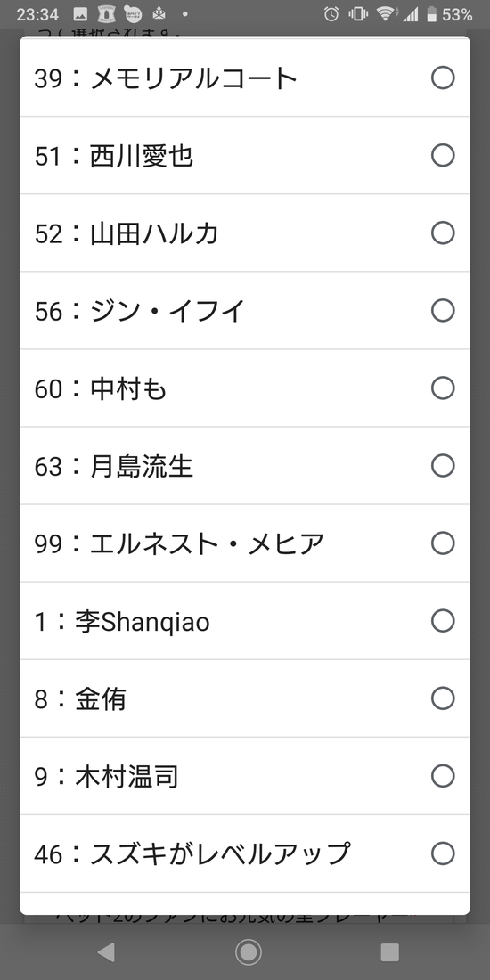The height and width of the screenshot is (980, 490).
Task: Select radio button for 52:山田ハルカ
Action: point(443,233)
